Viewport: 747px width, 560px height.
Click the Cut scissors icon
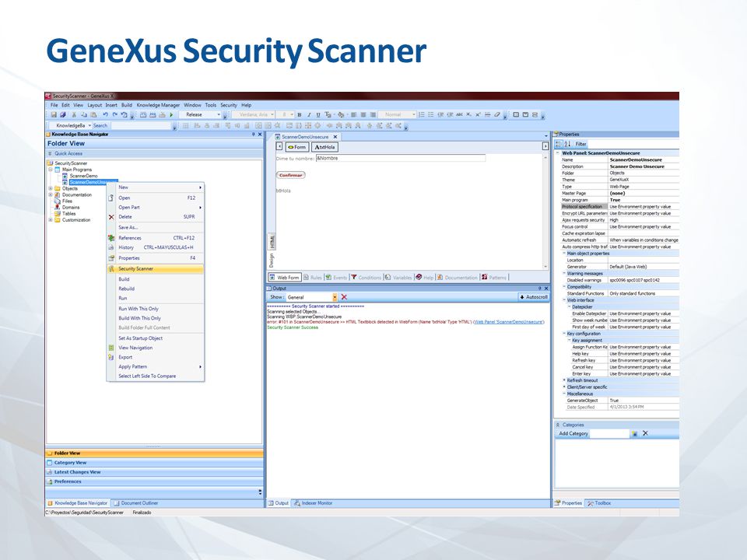(74, 115)
